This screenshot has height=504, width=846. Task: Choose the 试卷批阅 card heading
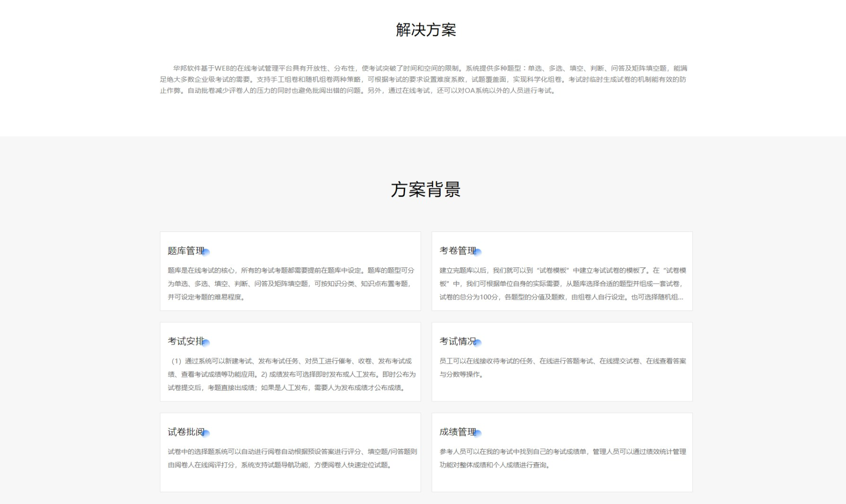pyautogui.click(x=186, y=432)
